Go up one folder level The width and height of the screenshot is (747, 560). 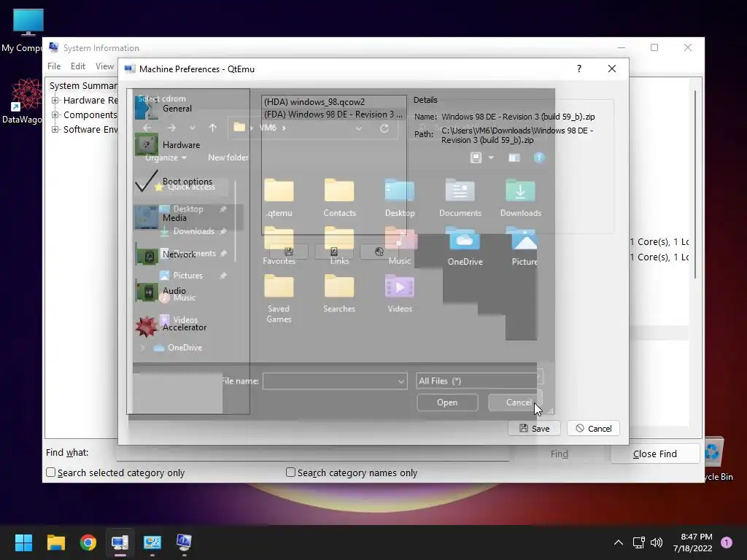[212, 128]
